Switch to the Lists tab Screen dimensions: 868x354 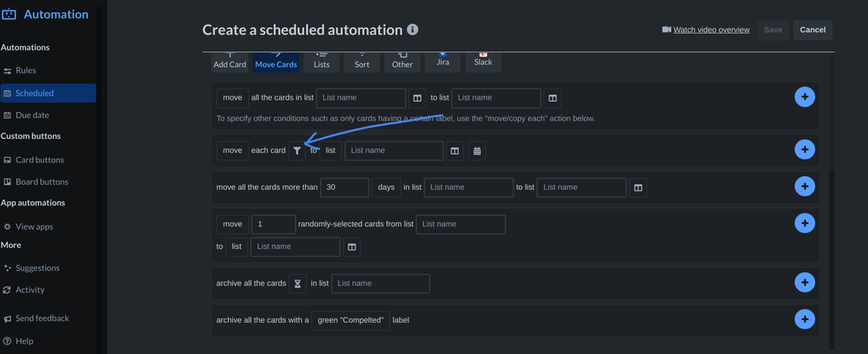tap(321, 62)
